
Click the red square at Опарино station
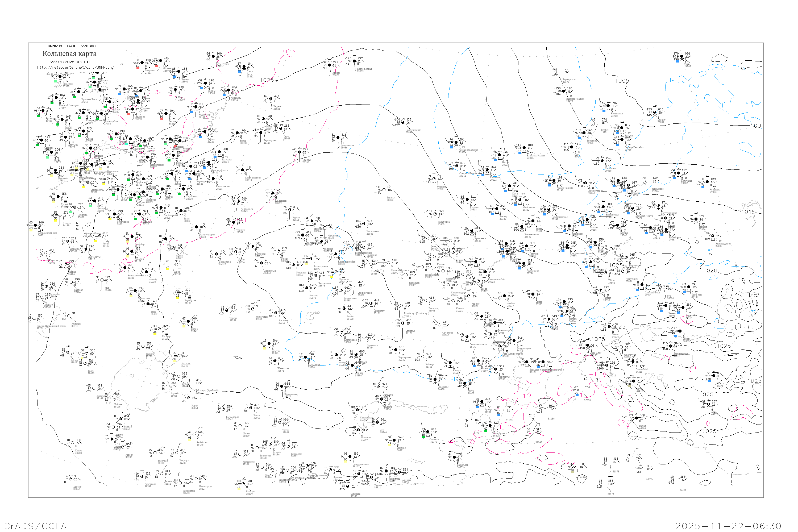pyautogui.click(x=138, y=68)
